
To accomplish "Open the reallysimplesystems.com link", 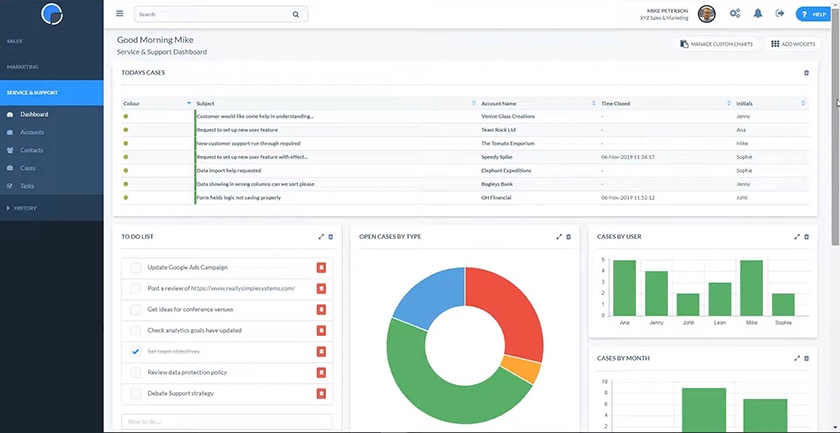I will tap(243, 288).
